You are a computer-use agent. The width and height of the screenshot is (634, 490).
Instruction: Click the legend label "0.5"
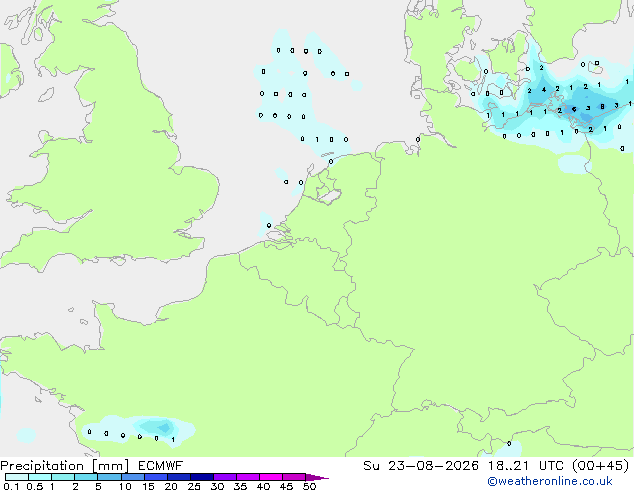[35, 486]
